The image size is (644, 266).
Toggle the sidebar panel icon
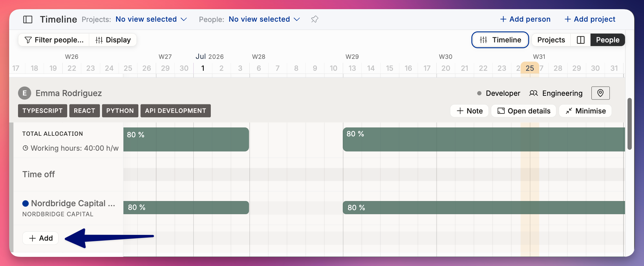point(28,20)
